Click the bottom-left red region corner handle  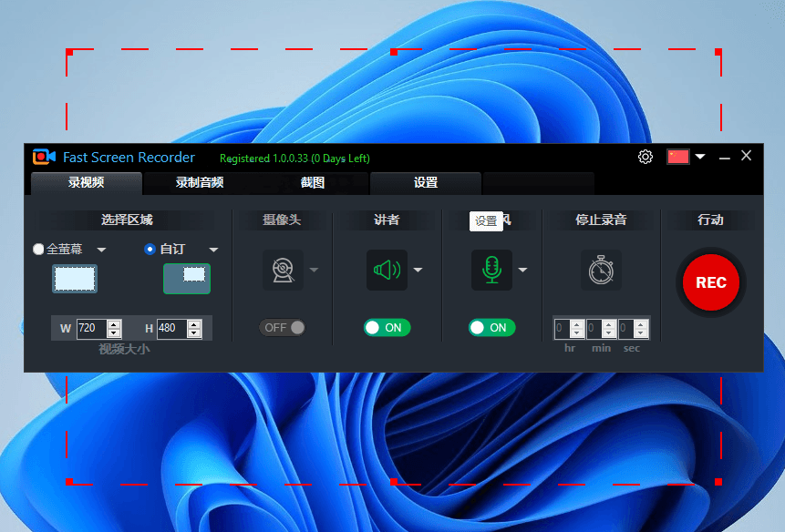[x=69, y=482]
